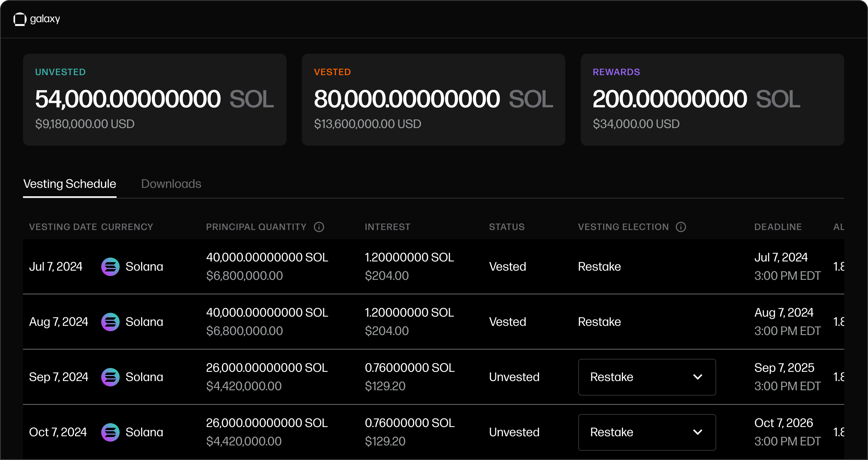Screen dimensions: 868x460
Task: Click the Vesting Election info icon
Action: pyautogui.click(x=681, y=227)
